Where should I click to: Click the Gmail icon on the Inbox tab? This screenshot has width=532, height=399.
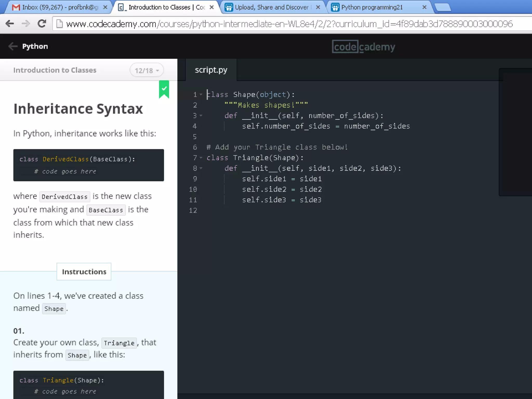pos(16,7)
